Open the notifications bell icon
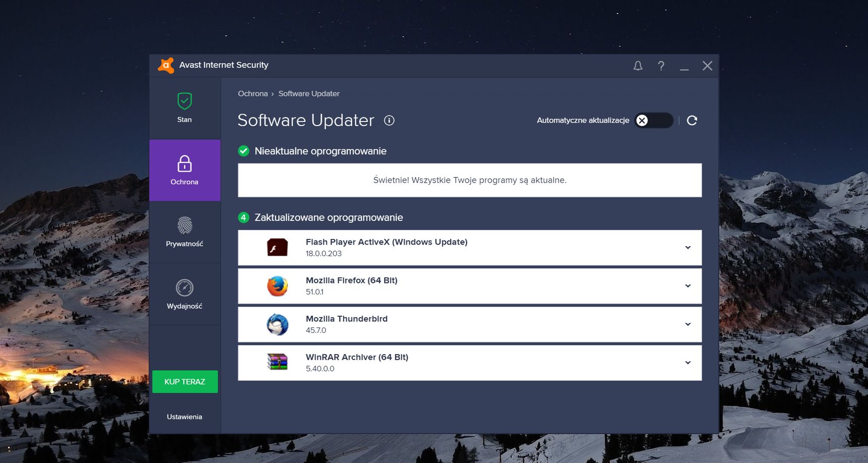The height and width of the screenshot is (463, 868). pyautogui.click(x=638, y=66)
